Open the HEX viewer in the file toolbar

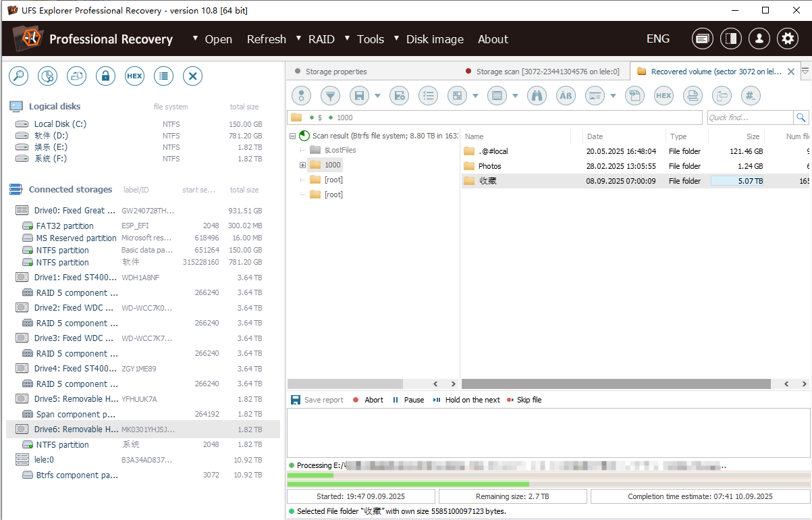(x=664, y=96)
